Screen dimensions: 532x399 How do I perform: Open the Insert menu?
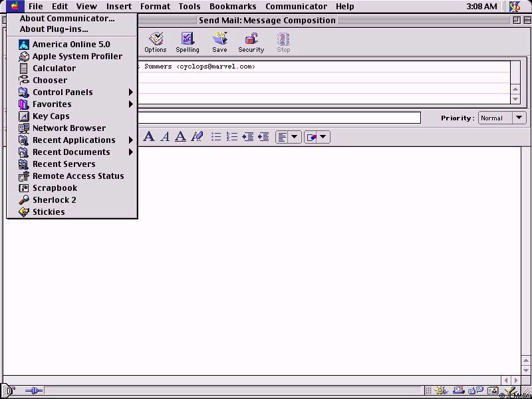pyautogui.click(x=119, y=7)
